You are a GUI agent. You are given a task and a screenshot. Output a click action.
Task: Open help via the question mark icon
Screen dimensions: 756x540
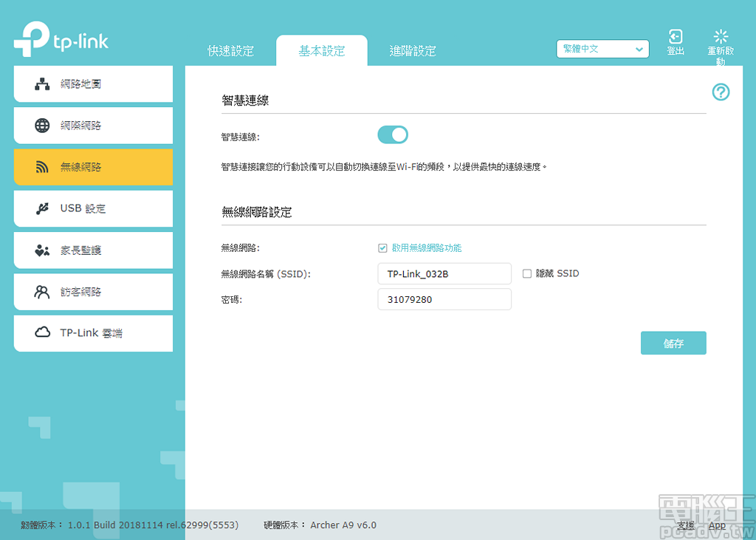point(721,92)
